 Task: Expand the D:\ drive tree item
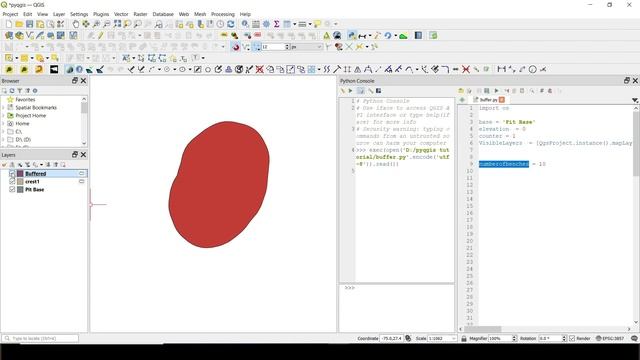pyautogui.click(x=4, y=140)
